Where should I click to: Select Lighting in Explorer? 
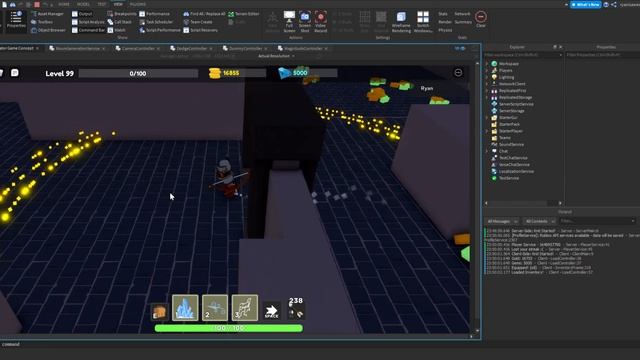[506, 77]
